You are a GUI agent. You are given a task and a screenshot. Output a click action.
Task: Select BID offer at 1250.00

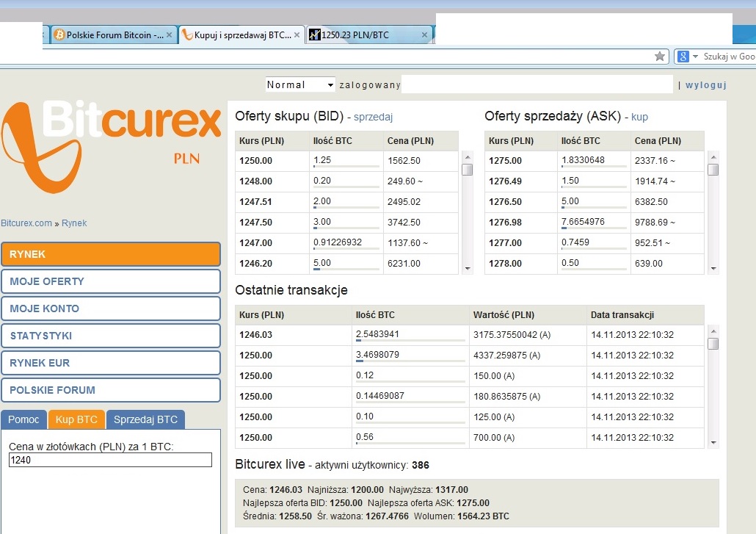pos(346,161)
